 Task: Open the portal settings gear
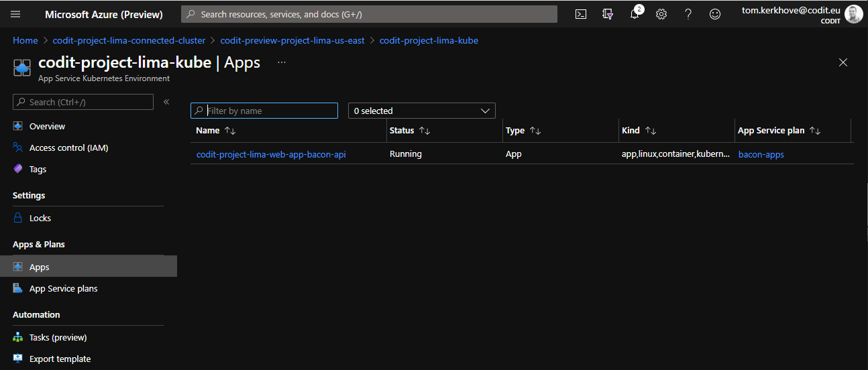click(x=661, y=14)
